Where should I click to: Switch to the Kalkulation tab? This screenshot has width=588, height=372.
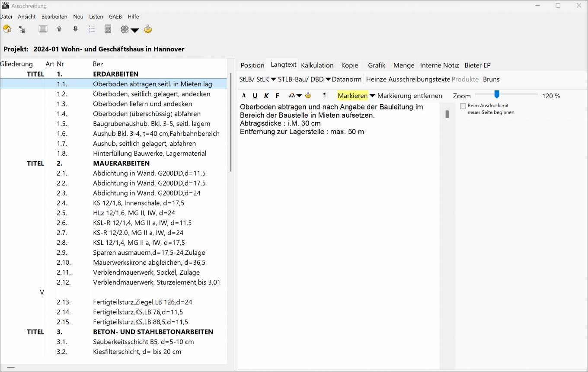point(317,65)
